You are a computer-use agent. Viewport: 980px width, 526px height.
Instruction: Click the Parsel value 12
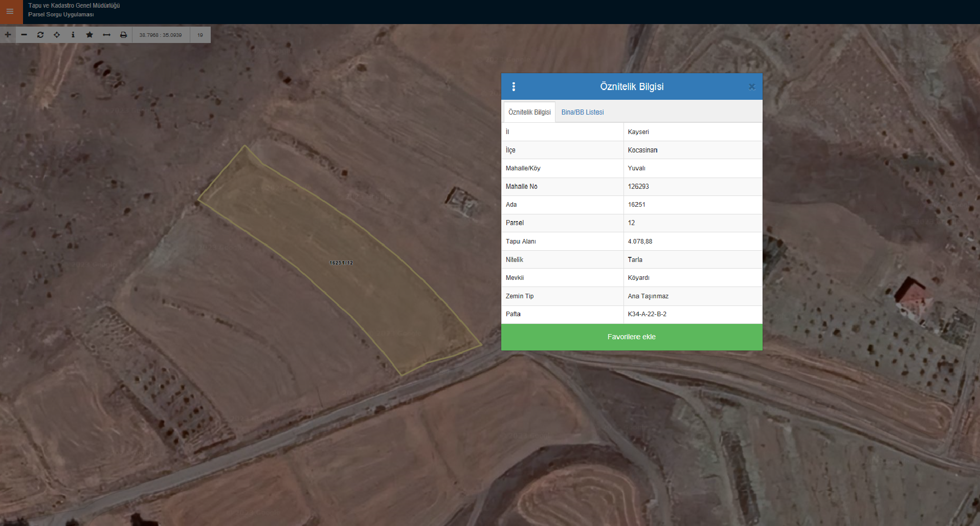pyautogui.click(x=693, y=223)
